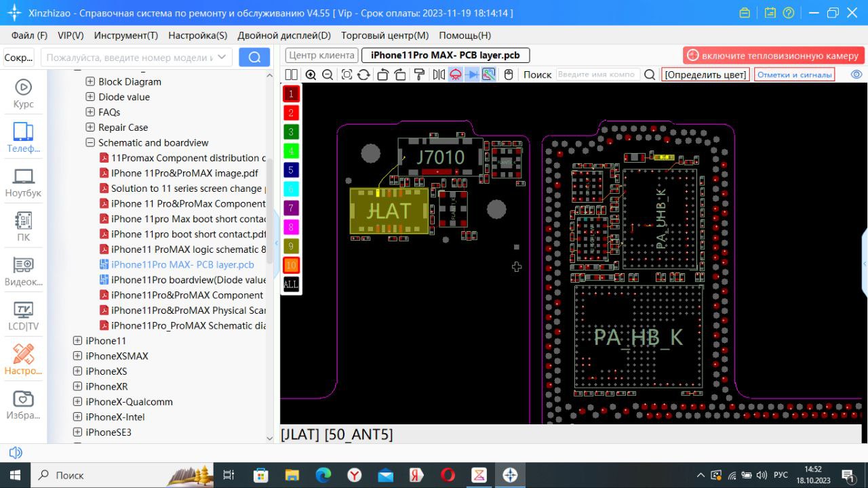Mirror-flip the board view
This screenshot has height=488, width=868.
point(439,75)
